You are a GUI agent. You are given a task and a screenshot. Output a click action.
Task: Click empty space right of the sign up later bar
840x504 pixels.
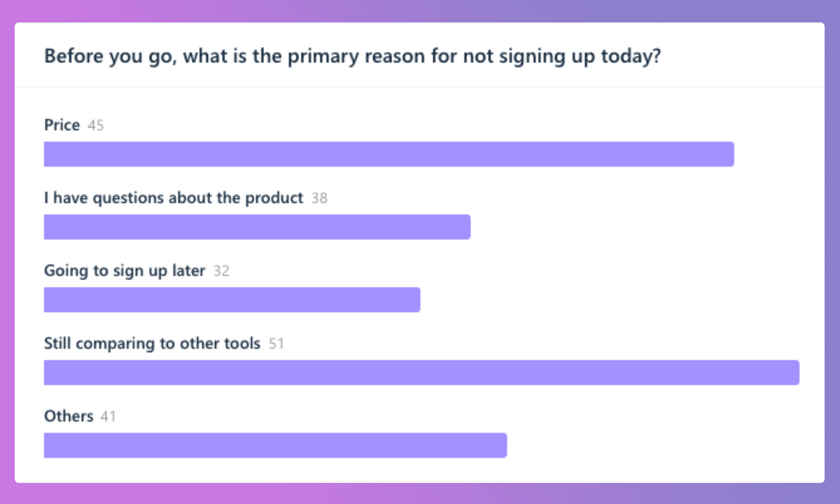(616, 300)
